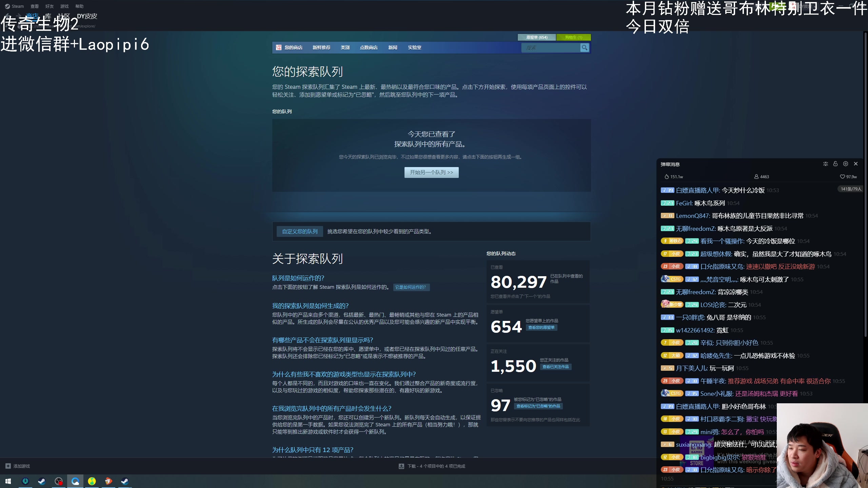Click the 您的商店 store logo icon
The image size is (868, 488).
279,48
